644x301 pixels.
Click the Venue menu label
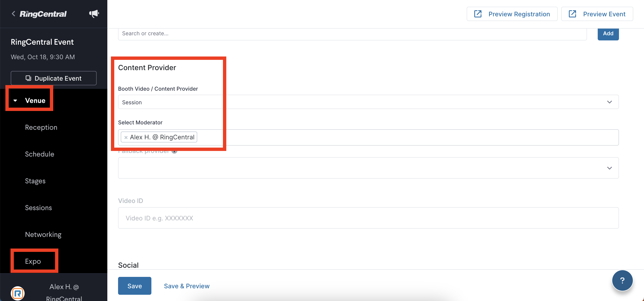click(x=35, y=100)
